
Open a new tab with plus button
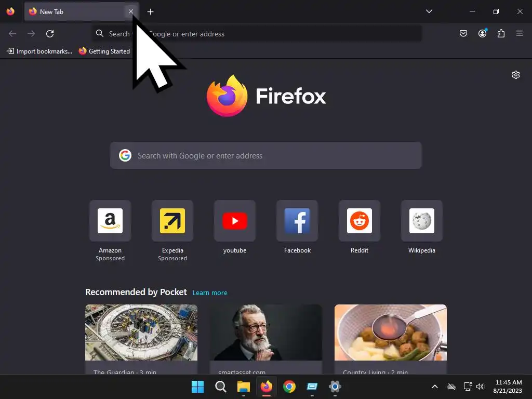150,12
